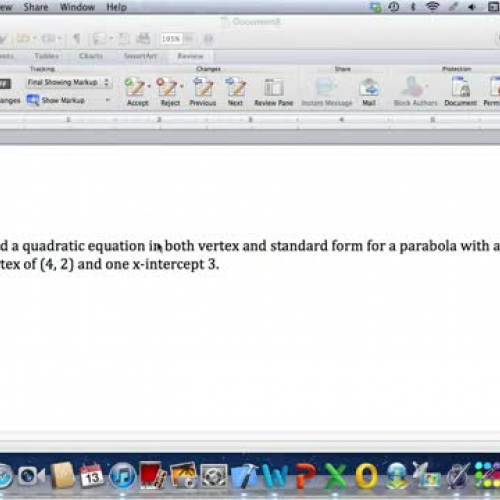Viewport: 500px width, 500px height.
Task: Switch to the SmartArt ribbon tab
Action: (140, 56)
